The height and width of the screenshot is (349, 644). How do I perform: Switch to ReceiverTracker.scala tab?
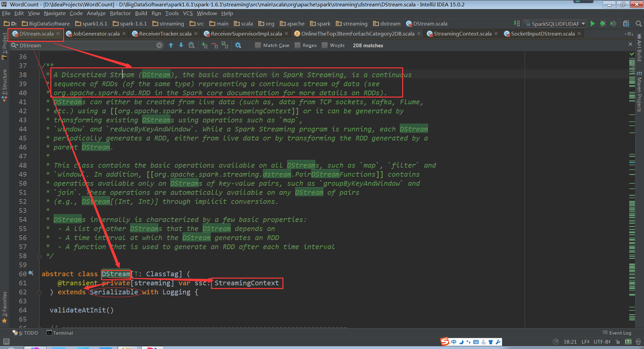click(165, 34)
